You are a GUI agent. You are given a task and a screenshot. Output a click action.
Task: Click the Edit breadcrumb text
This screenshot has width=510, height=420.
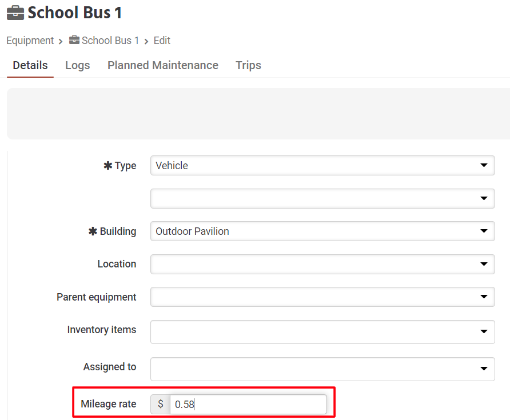[162, 41]
